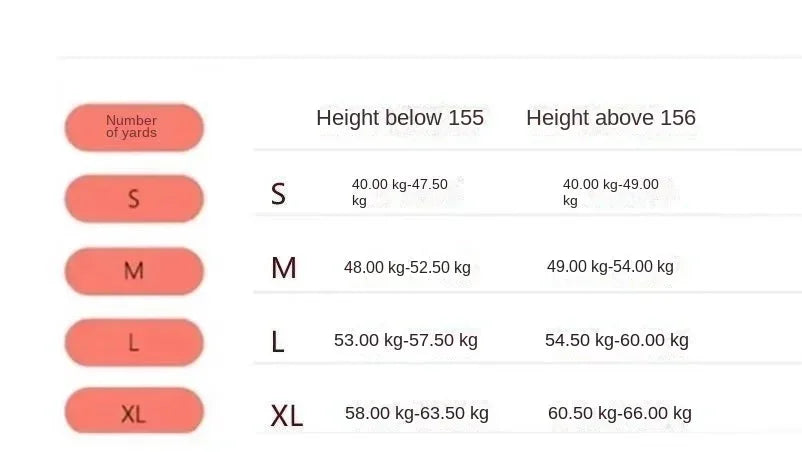Click the '53.00 kg-57.50 kg' cell

[406, 341]
